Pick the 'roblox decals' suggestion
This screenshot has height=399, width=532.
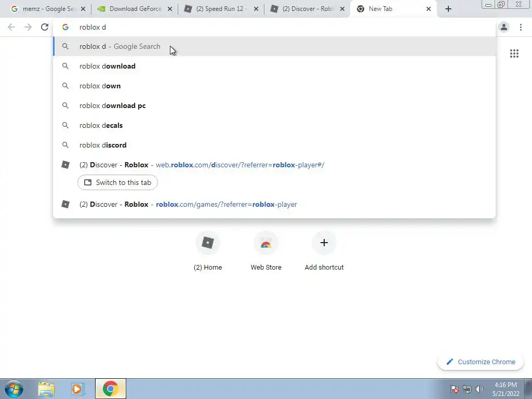pyautogui.click(x=274, y=125)
